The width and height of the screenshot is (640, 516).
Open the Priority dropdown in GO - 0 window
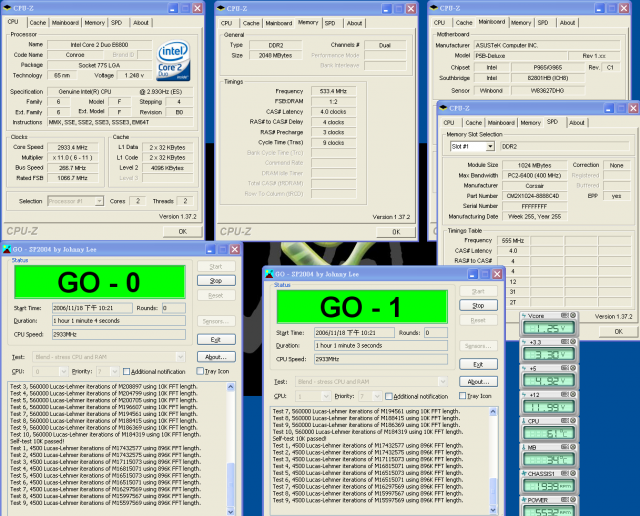(115, 371)
